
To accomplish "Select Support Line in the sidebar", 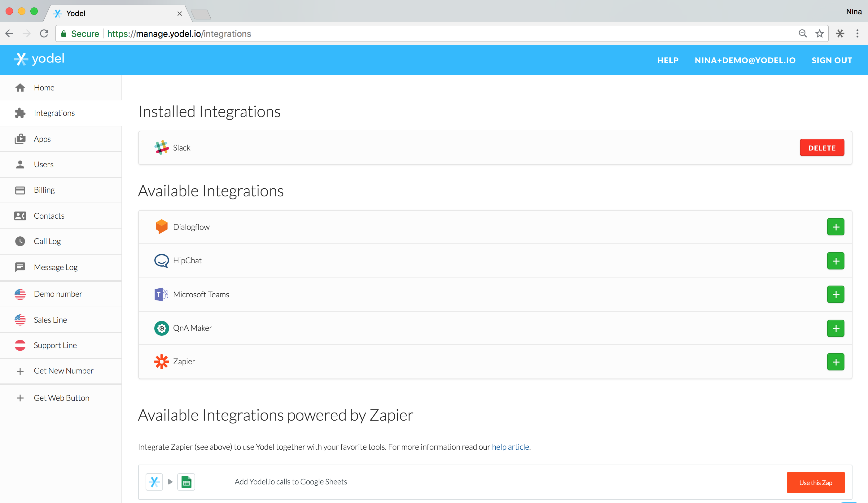I will (x=61, y=345).
